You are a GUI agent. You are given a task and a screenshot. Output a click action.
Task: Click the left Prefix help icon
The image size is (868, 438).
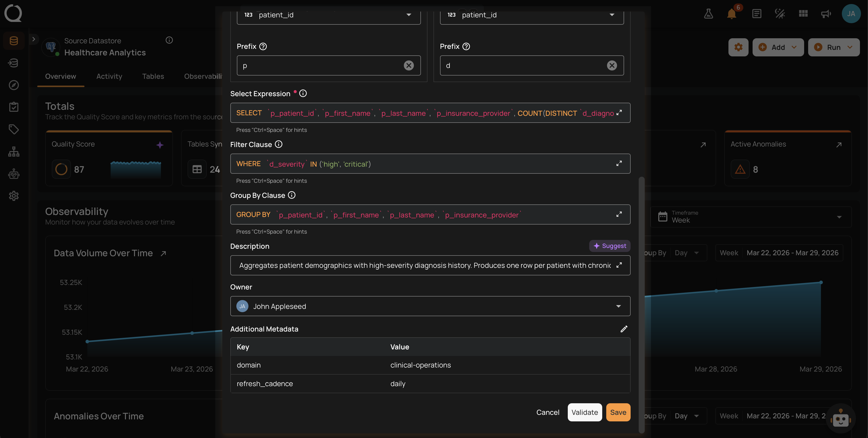tap(263, 47)
